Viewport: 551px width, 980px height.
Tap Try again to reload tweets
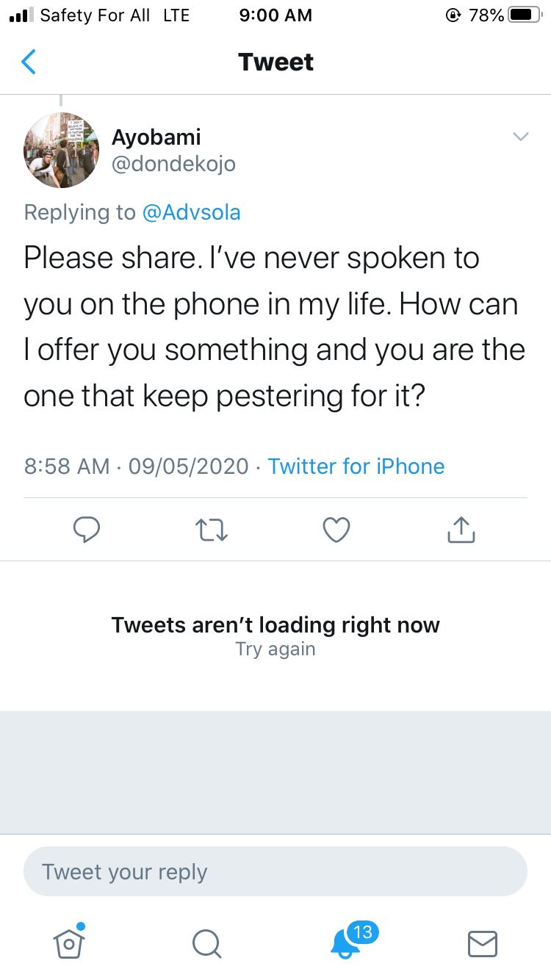(275, 649)
